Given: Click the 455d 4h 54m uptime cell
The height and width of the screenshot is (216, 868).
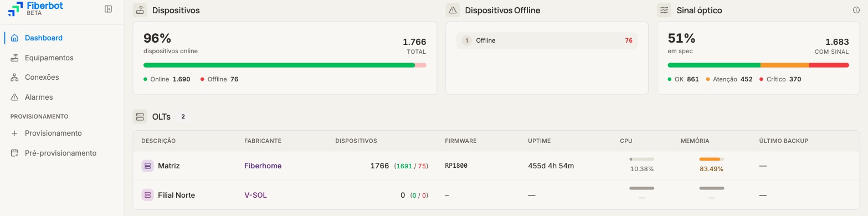Looking at the screenshot, I should point(551,166).
